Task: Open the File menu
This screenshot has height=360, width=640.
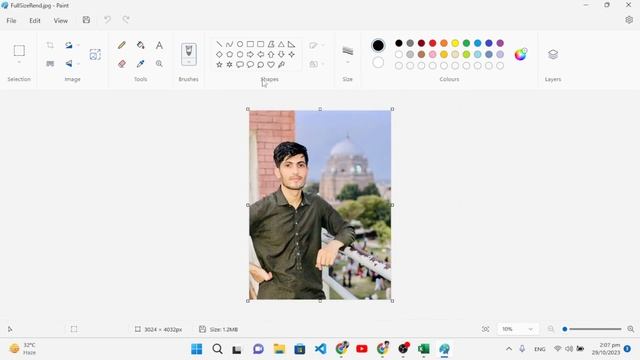Action: [x=11, y=20]
